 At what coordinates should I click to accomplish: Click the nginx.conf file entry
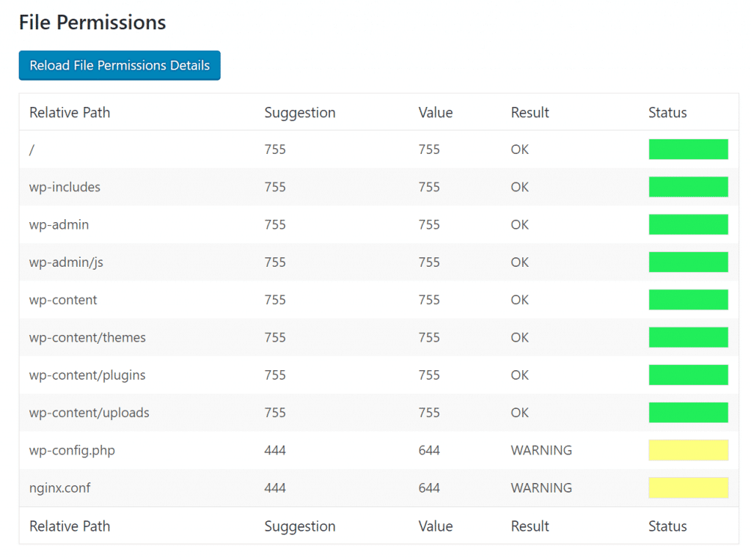click(x=60, y=487)
